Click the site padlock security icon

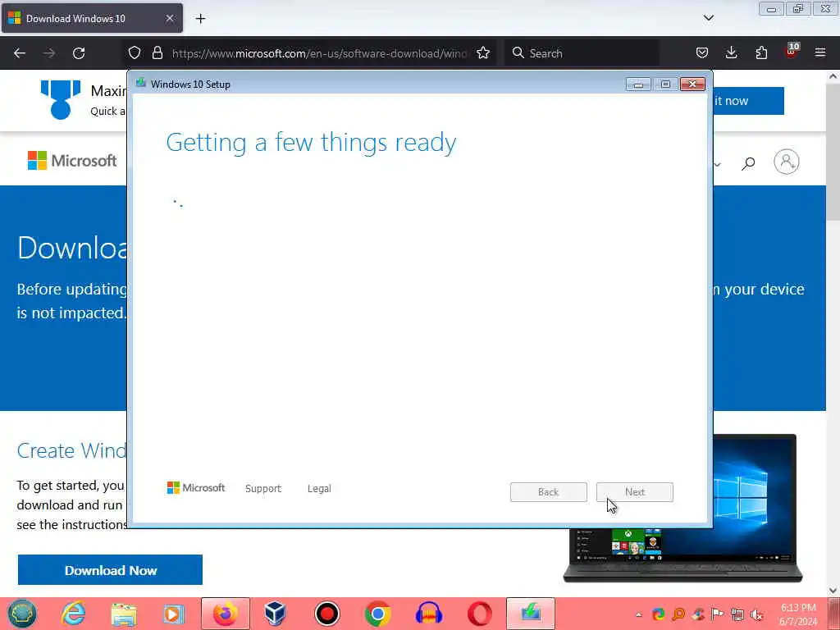click(x=157, y=52)
